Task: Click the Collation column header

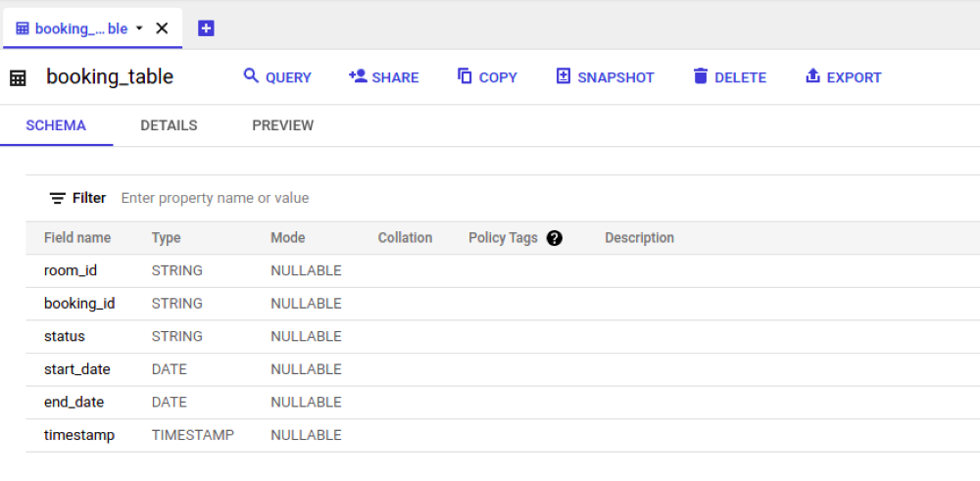Action: point(405,238)
